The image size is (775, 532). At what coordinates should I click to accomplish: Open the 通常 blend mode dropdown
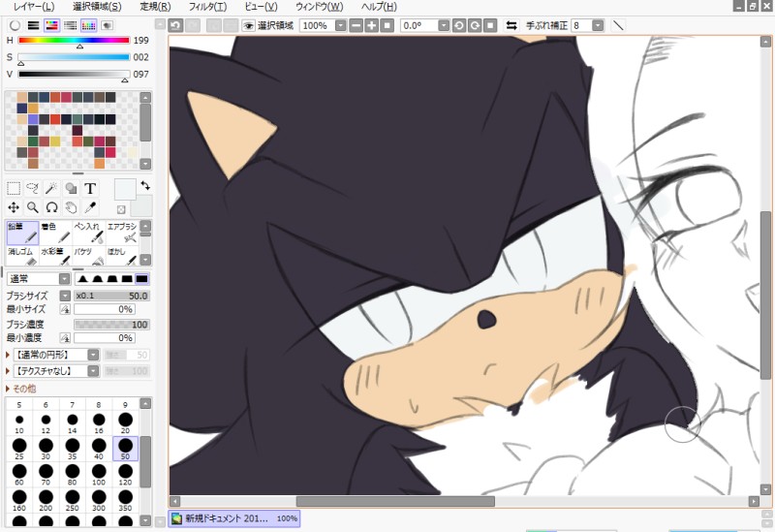coord(65,279)
